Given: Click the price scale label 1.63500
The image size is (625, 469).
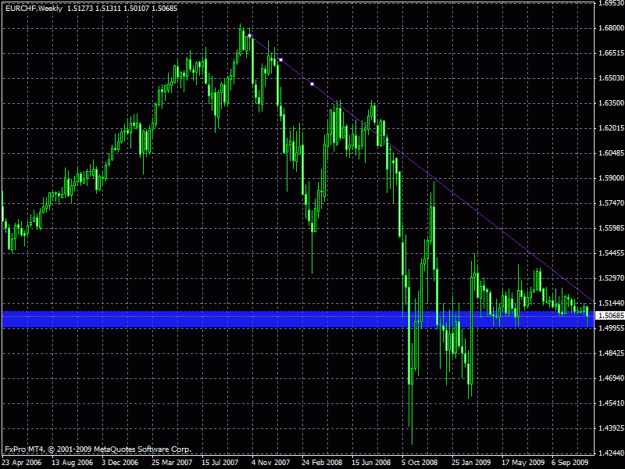Looking at the screenshot, I should 611,103.
